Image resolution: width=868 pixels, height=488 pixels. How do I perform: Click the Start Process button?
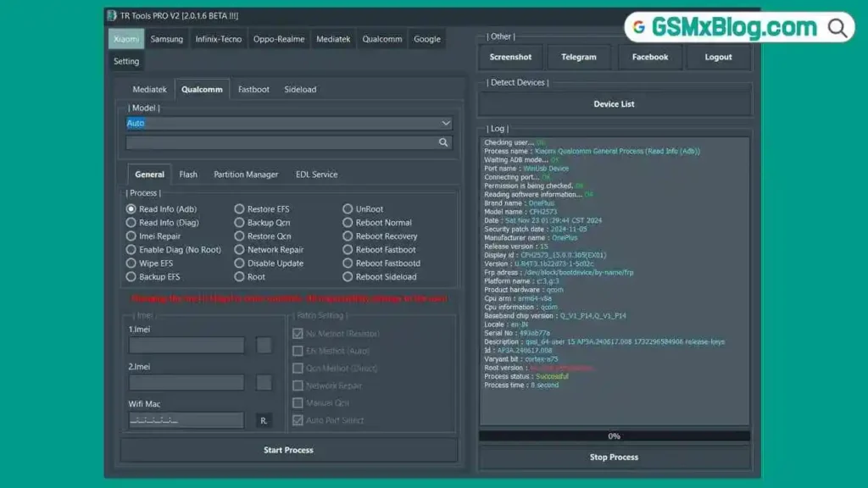[288, 450]
